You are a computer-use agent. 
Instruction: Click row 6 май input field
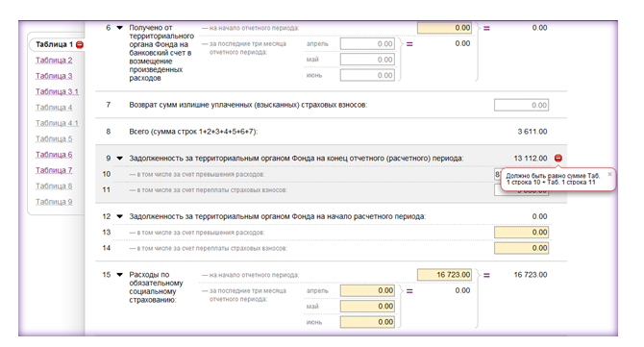(367, 60)
